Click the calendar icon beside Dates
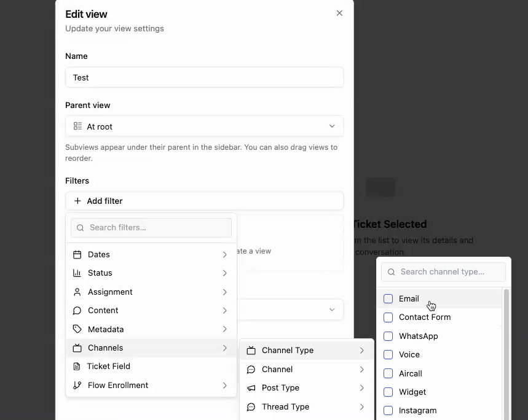Screen dimensions: 528x420 click(x=77, y=255)
